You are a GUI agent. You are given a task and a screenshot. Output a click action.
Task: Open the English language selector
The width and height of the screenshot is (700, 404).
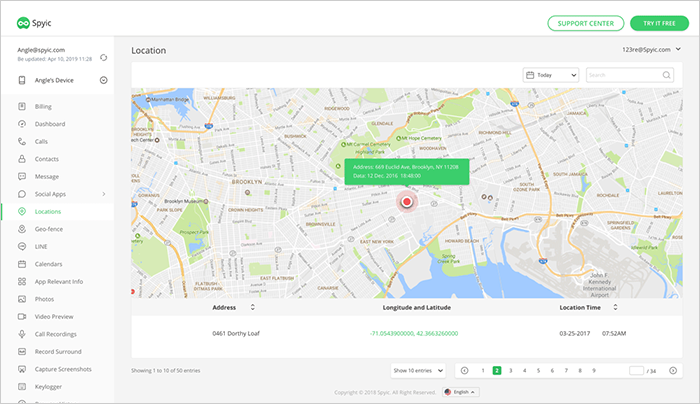[461, 392]
